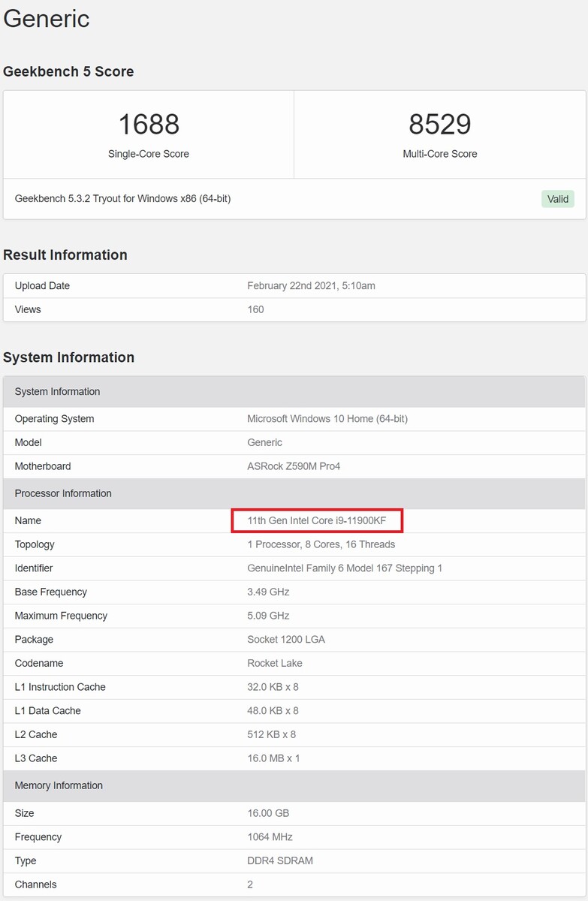
Task: Click the L2 Cache 512 KB x 8 value
Action: pos(271,734)
